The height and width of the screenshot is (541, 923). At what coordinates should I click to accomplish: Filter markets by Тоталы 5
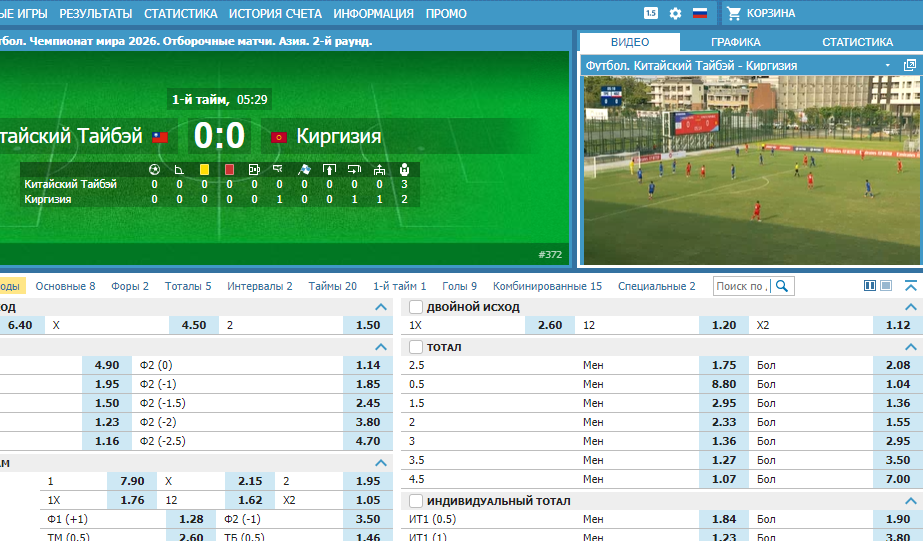coord(188,286)
